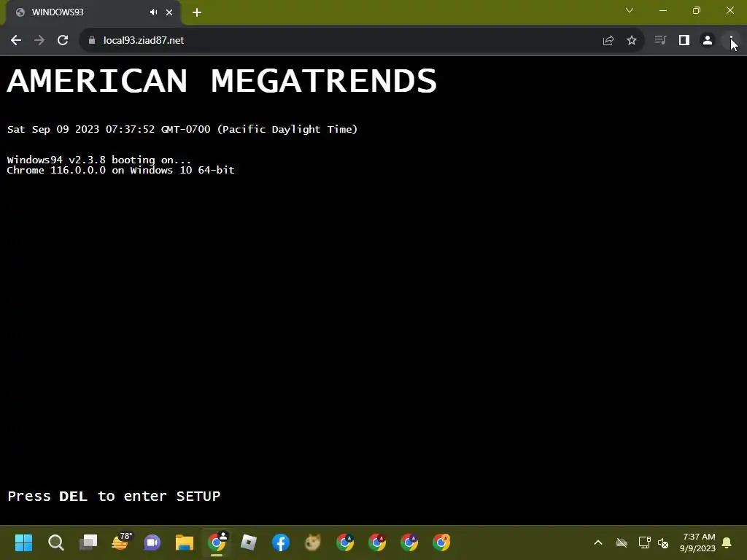Open the tab search dropdown
This screenshot has height=560, width=747.
(x=630, y=10)
